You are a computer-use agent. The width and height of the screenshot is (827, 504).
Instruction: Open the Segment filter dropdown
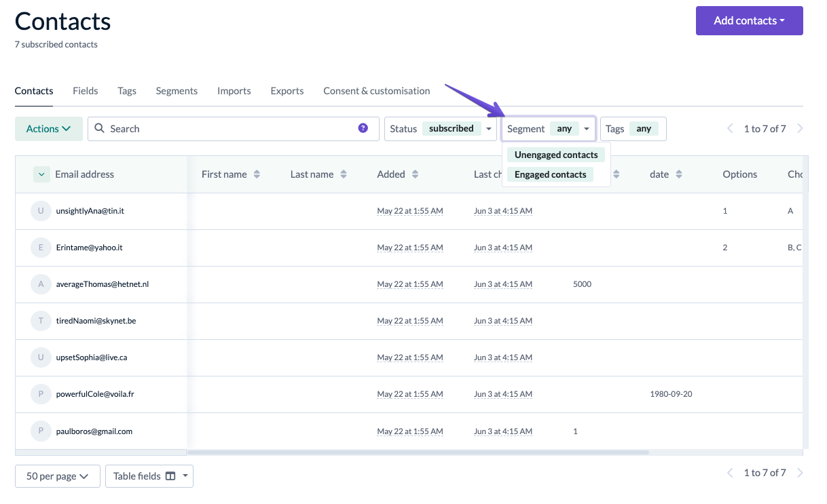(549, 129)
